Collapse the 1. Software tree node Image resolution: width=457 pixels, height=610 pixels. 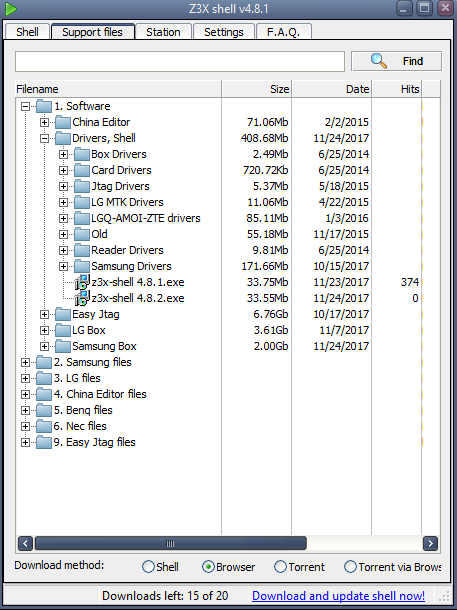[x=25, y=106]
